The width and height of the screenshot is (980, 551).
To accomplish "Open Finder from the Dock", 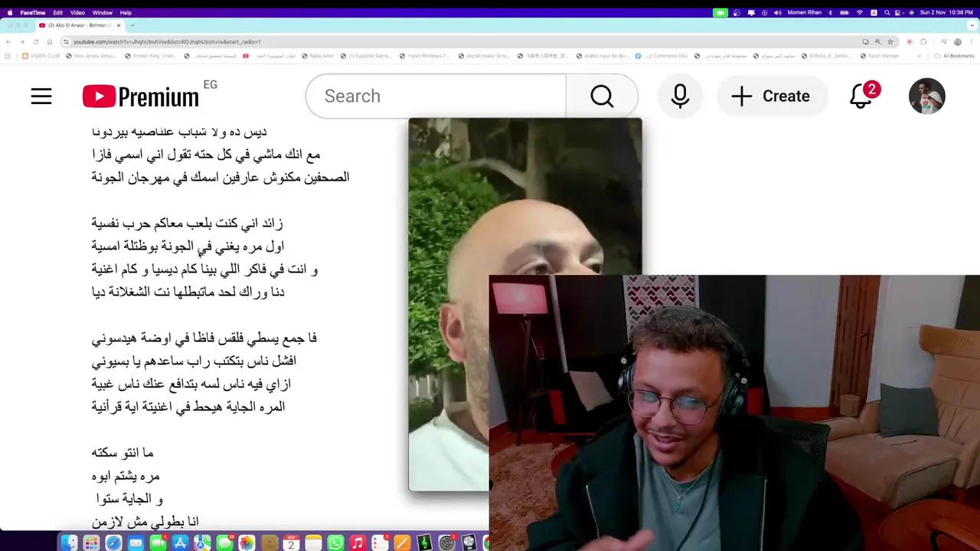I will point(69,543).
